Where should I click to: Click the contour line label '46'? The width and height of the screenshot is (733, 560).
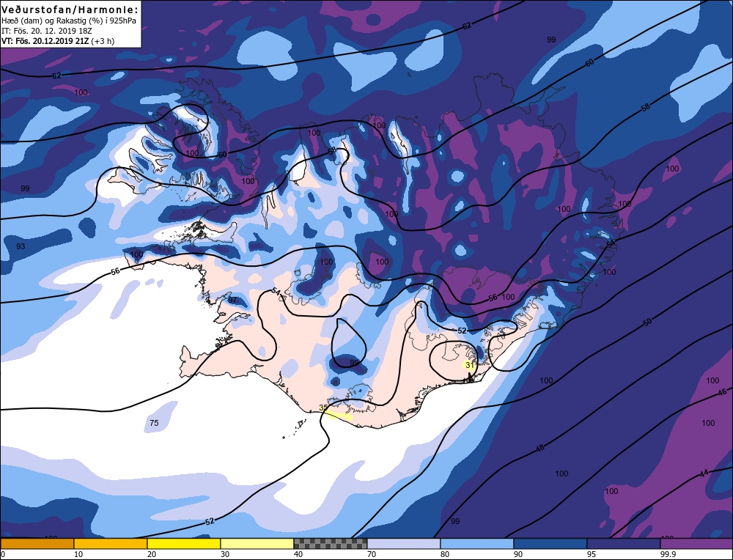722,391
